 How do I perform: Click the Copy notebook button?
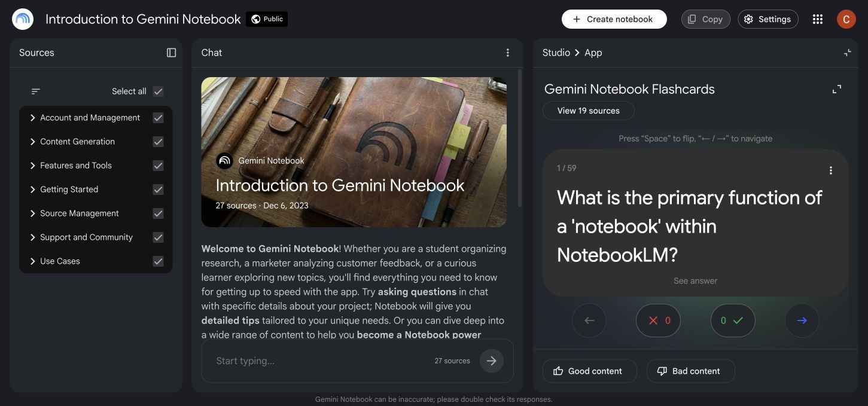point(706,19)
